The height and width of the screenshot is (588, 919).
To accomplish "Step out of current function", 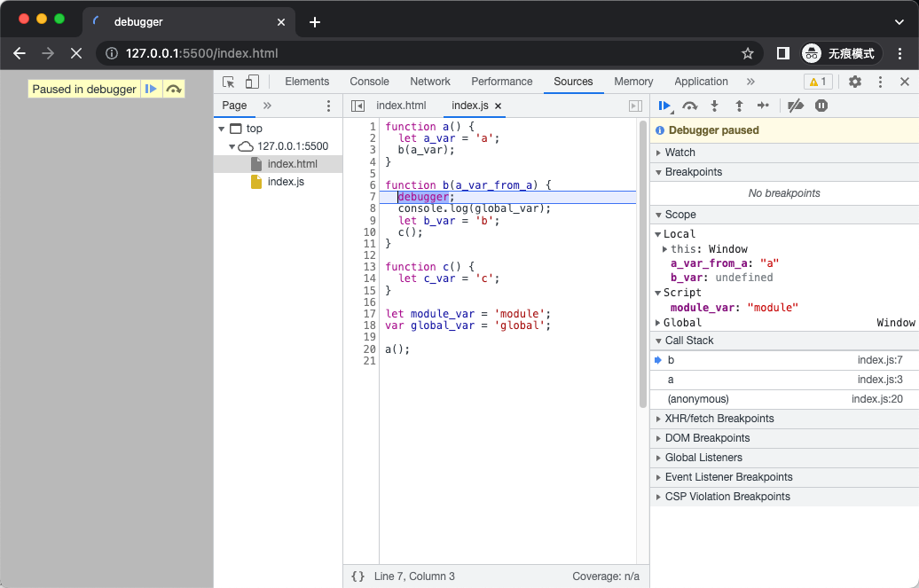I will click(x=739, y=106).
